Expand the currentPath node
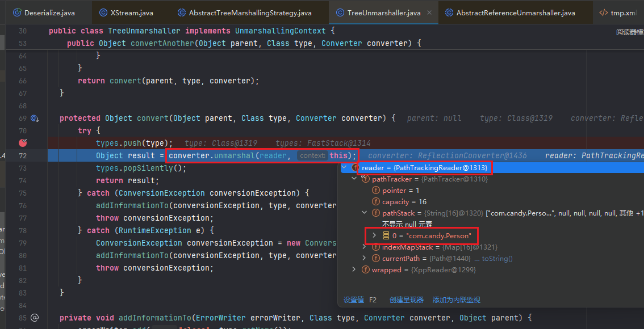Image resolution: width=644 pixels, height=329 pixels. pyautogui.click(x=364, y=259)
